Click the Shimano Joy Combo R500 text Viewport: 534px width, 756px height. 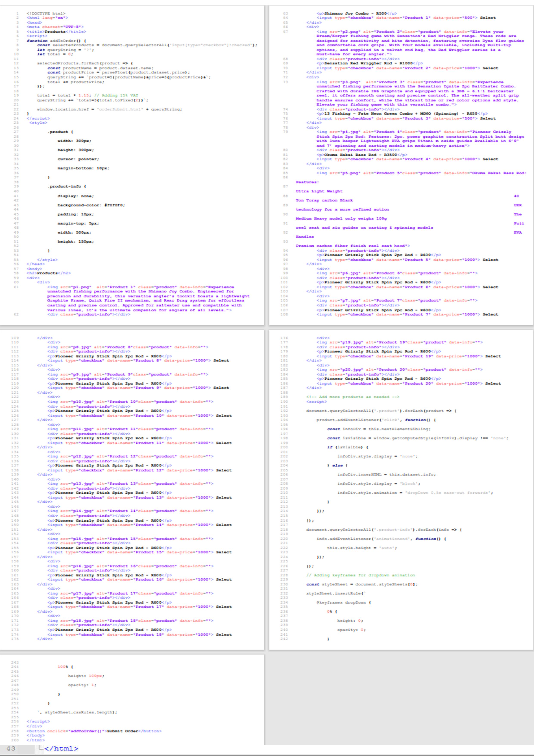click(x=355, y=14)
